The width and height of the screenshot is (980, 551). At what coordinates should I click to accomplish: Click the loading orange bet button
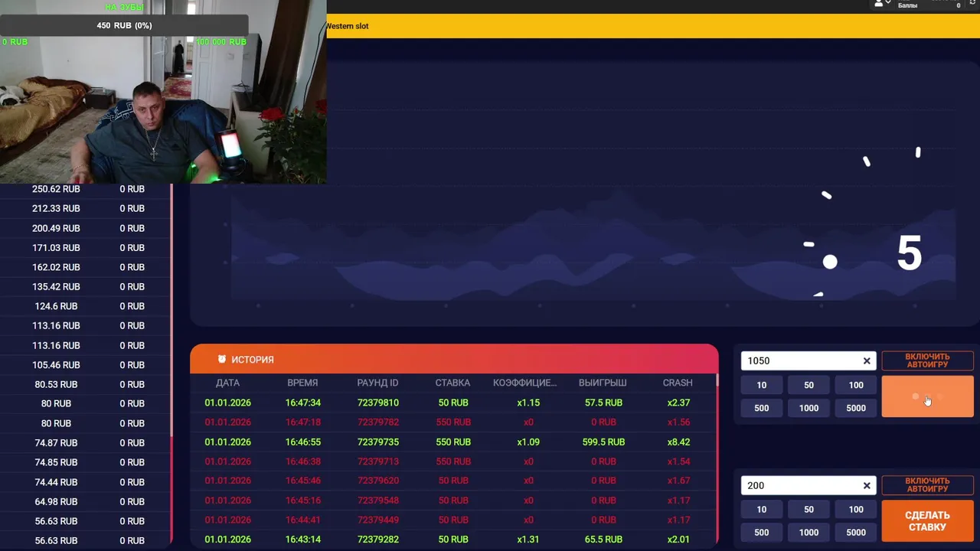point(927,396)
